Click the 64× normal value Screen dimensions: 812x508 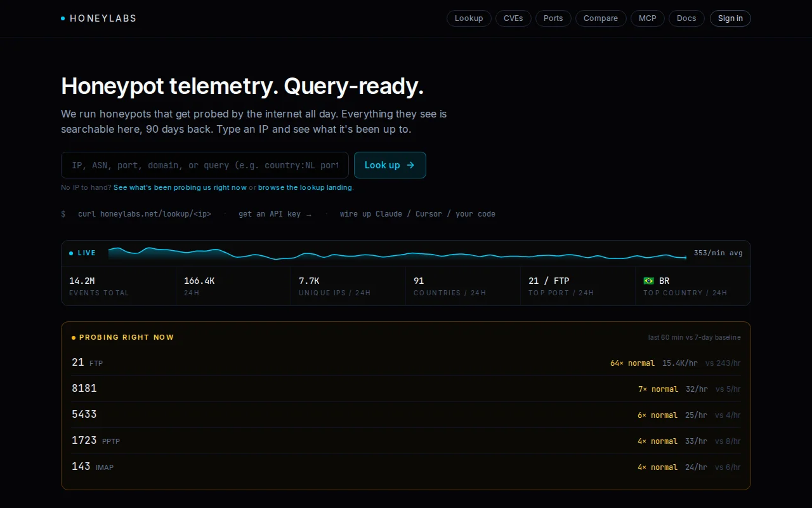(632, 363)
